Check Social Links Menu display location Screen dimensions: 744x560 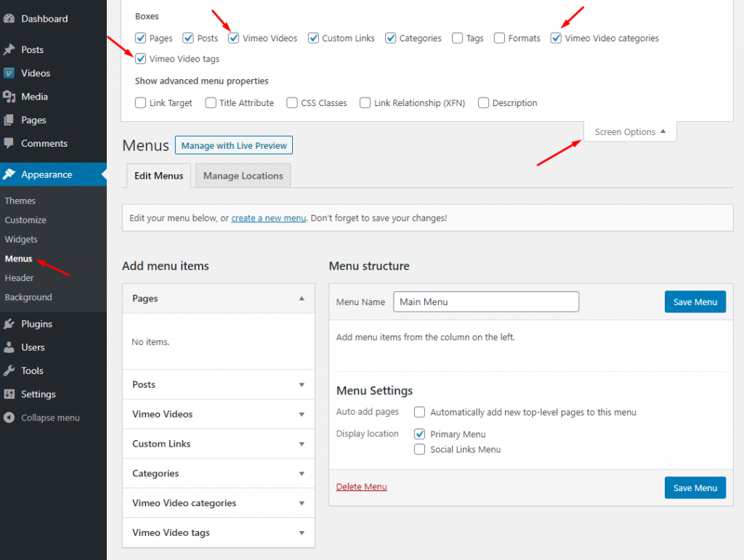point(419,449)
